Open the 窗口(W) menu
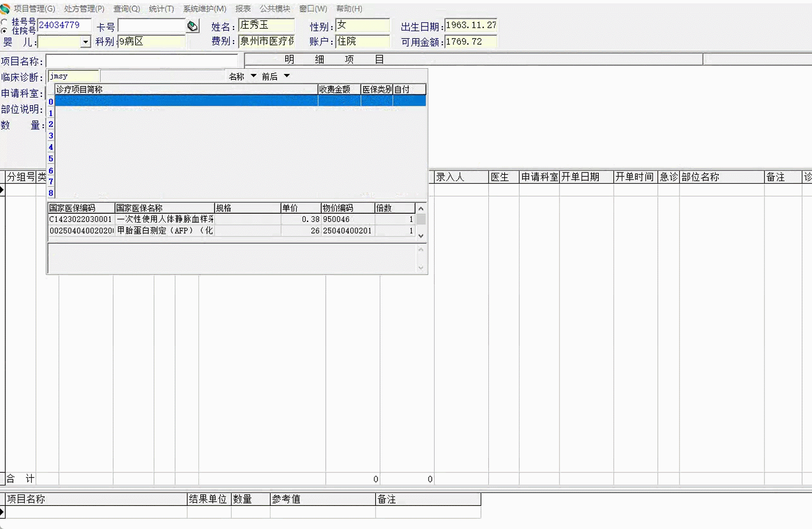 [x=313, y=9]
